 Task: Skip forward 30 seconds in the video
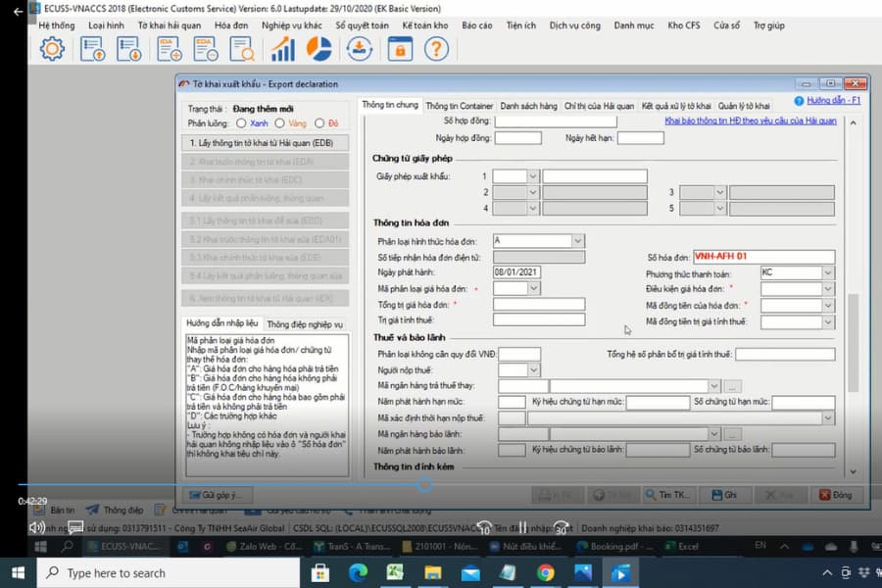point(561,527)
